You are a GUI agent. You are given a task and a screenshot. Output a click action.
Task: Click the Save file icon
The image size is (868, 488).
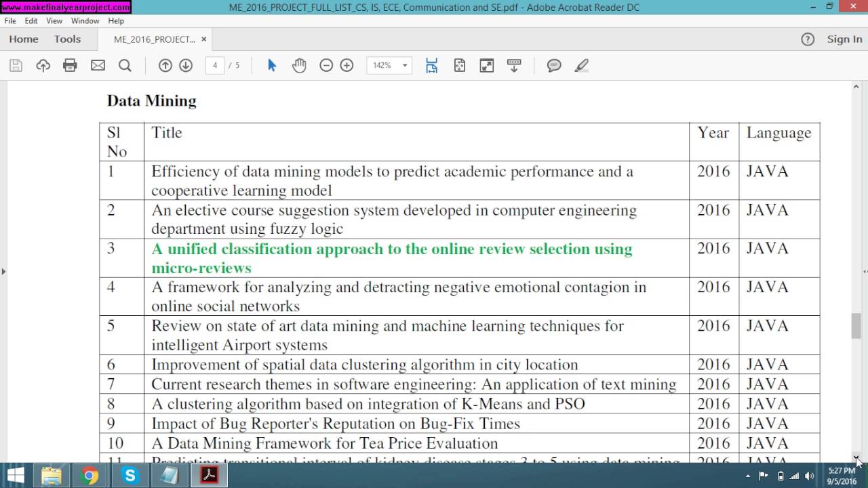(16, 66)
